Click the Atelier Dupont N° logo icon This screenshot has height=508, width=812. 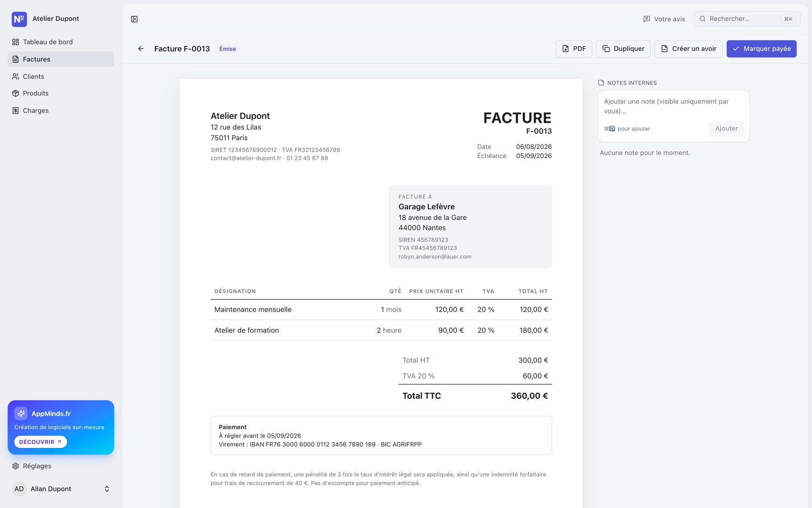[19, 19]
